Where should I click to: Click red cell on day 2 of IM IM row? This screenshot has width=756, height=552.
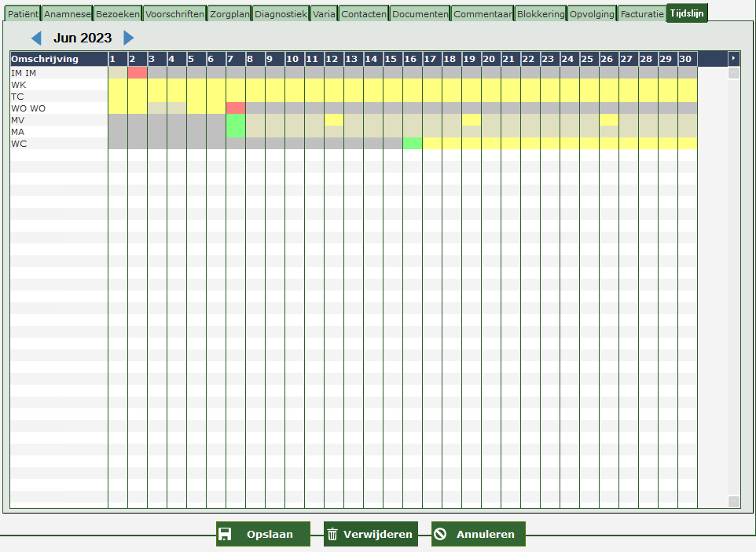pyautogui.click(x=138, y=73)
